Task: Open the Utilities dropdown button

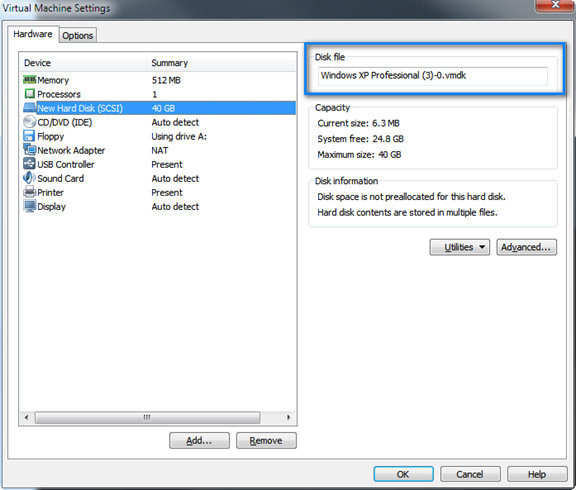Action: [x=460, y=247]
